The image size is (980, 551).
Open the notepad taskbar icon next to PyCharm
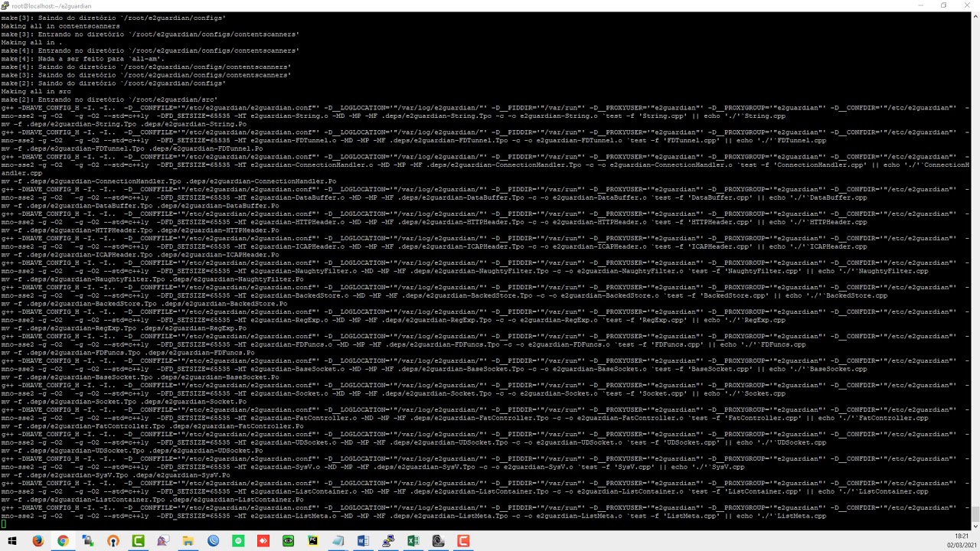click(338, 541)
